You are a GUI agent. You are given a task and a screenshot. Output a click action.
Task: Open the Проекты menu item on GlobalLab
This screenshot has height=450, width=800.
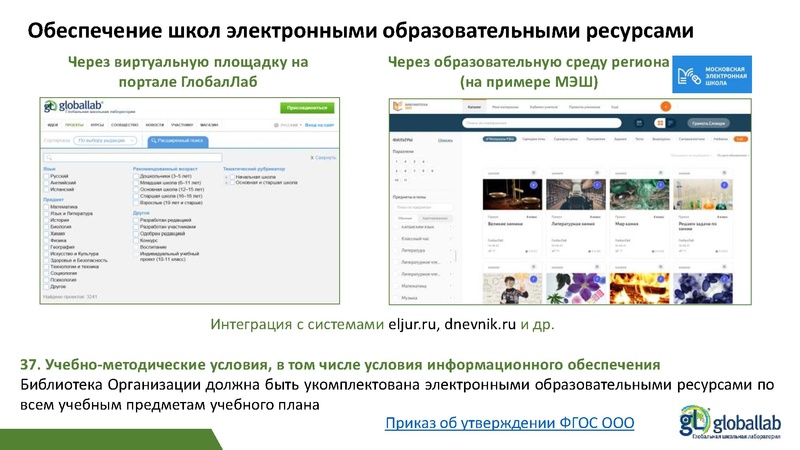(74, 125)
